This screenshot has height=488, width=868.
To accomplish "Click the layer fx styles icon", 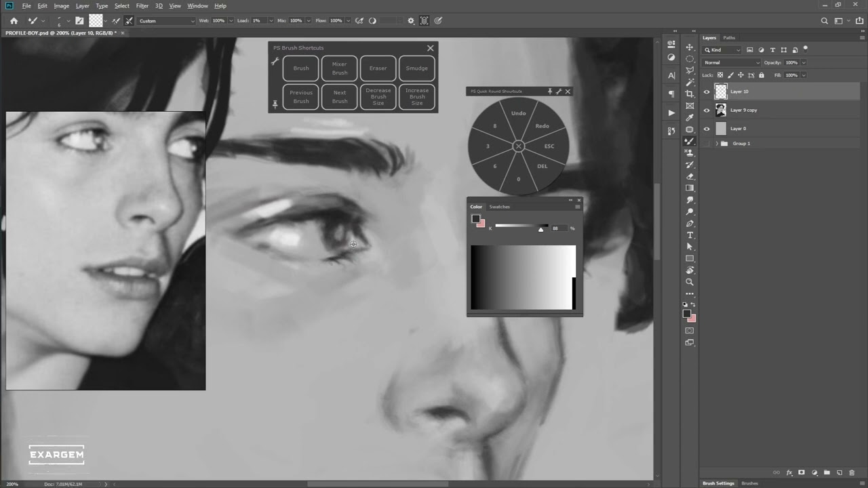I will pyautogui.click(x=789, y=472).
